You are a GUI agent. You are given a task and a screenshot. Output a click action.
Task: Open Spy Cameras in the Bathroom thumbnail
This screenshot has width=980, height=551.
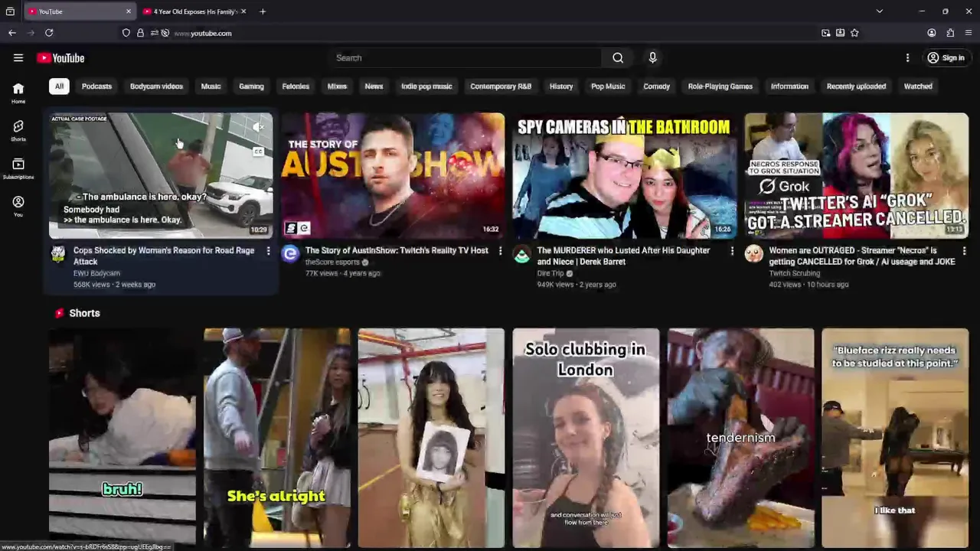[x=625, y=176]
